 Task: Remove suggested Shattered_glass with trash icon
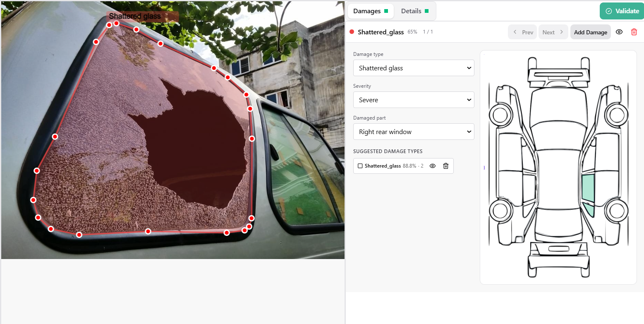445,166
